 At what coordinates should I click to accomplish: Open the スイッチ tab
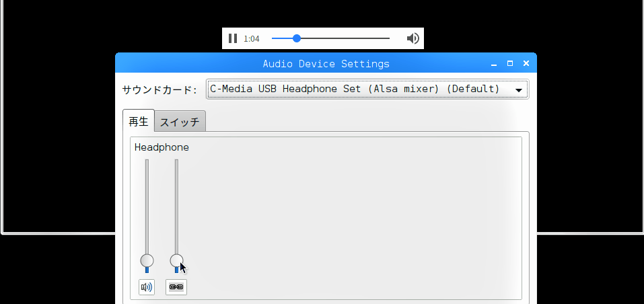[x=180, y=122]
